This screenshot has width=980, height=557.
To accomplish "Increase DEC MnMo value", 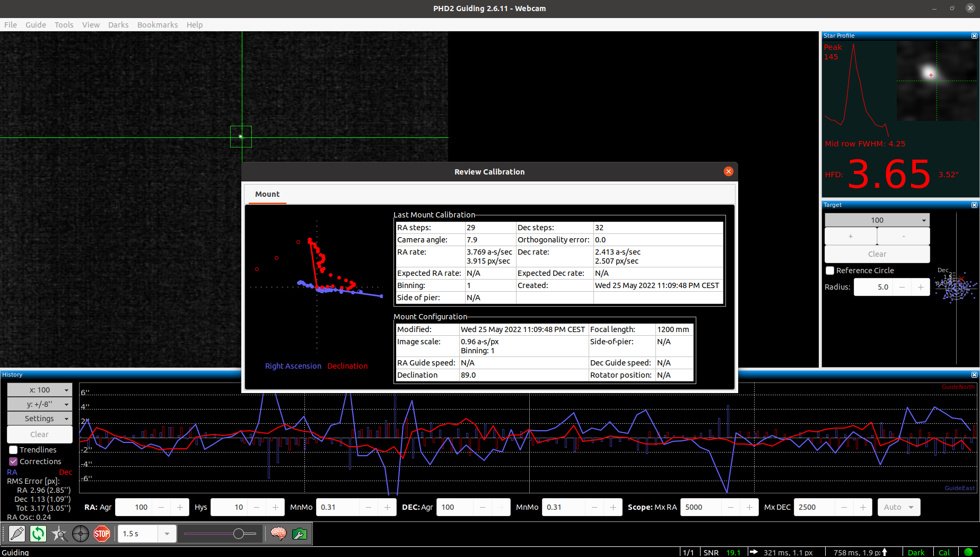I will tap(613, 507).
